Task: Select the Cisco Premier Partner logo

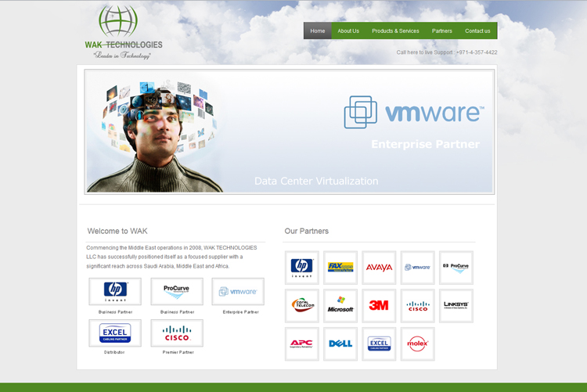Action: (177, 333)
